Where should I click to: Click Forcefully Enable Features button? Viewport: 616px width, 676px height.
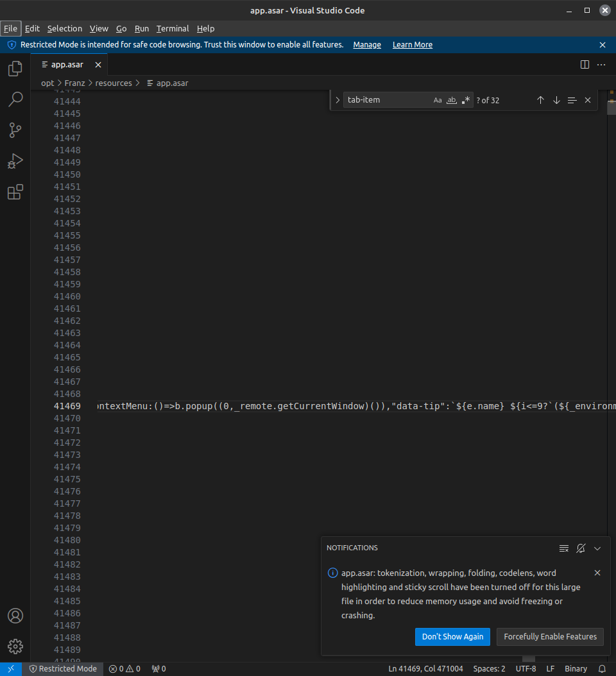550,637
